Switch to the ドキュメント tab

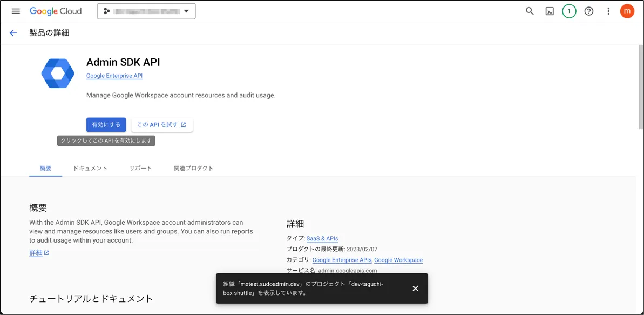point(90,168)
